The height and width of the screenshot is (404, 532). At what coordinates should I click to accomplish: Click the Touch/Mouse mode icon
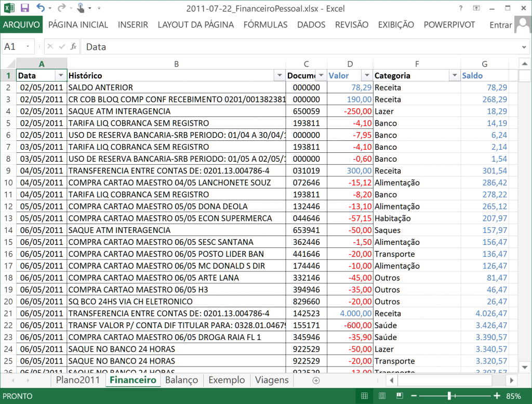click(81, 8)
